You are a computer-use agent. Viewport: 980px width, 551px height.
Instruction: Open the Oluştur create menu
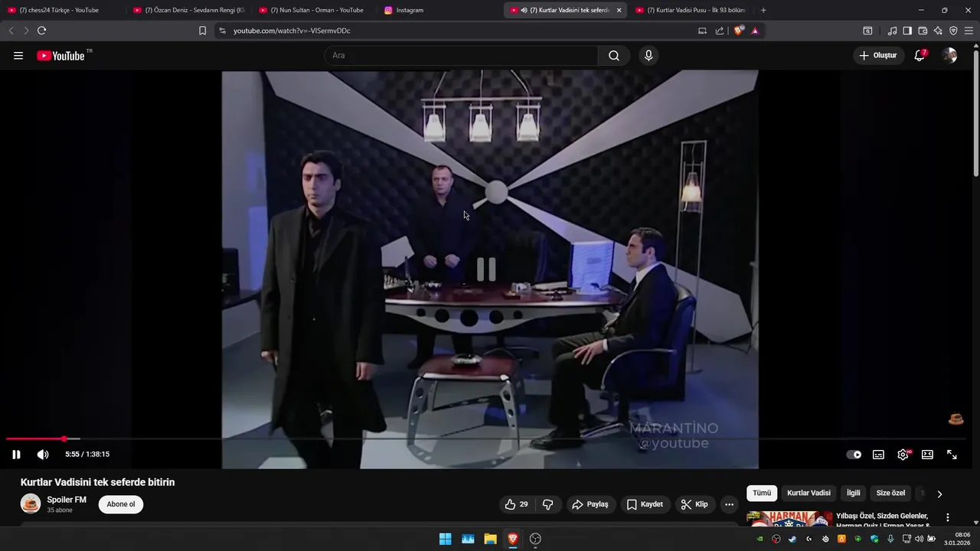(x=877, y=55)
